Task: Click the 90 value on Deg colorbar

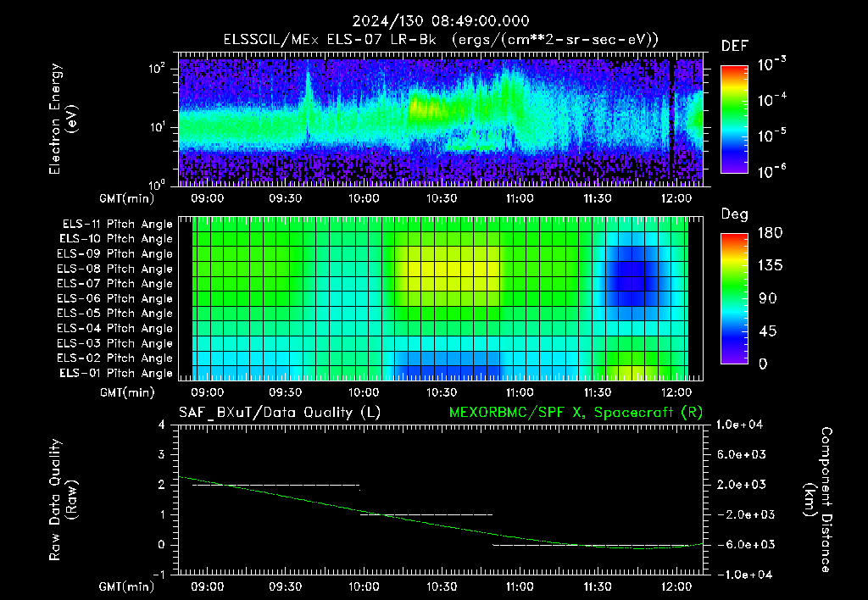Action: point(768,298)
